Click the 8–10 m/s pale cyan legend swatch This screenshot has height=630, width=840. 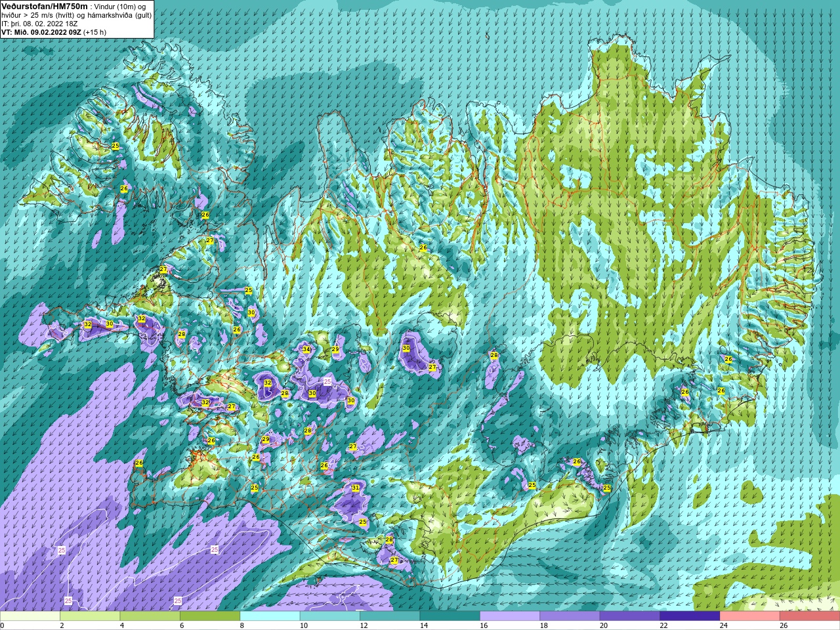pos(270,616)
